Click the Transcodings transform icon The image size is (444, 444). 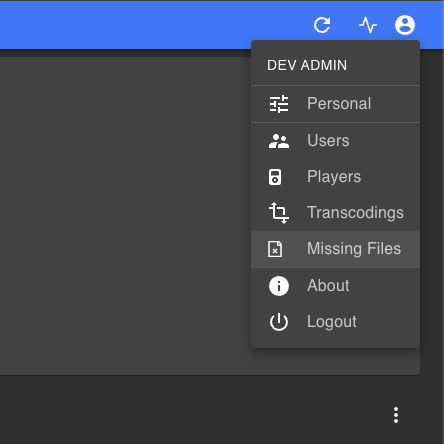[279, 213]
